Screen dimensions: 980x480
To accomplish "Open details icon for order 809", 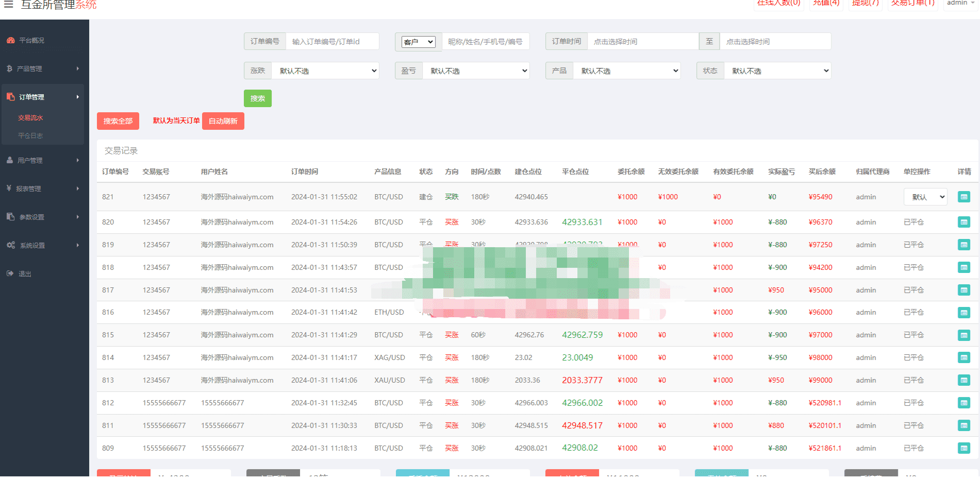I will click(x=964, y=448).
